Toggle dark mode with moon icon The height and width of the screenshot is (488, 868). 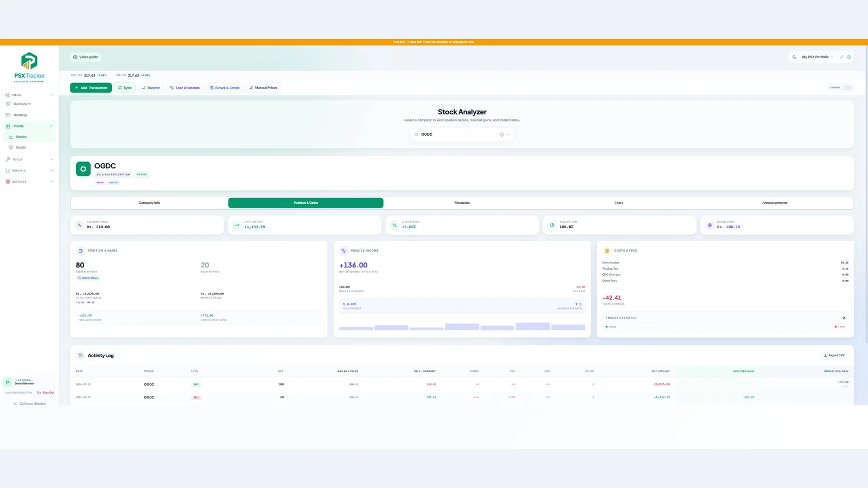pos(794,57)
